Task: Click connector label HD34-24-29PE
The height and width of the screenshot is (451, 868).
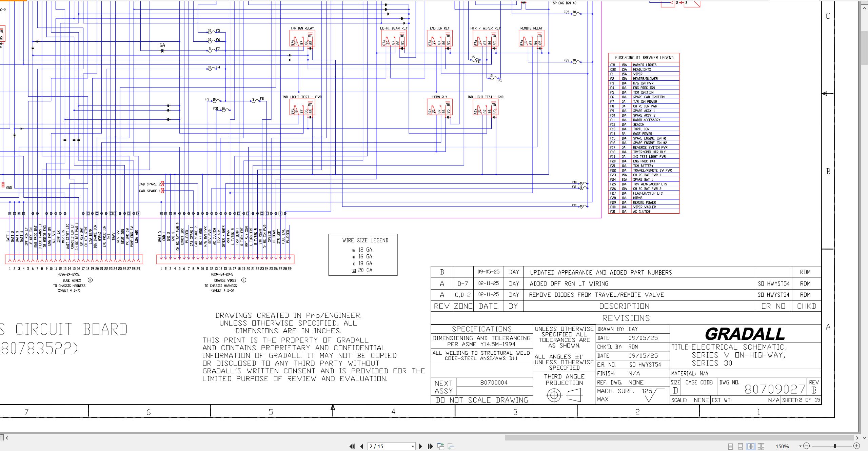Action: [222, 274]
